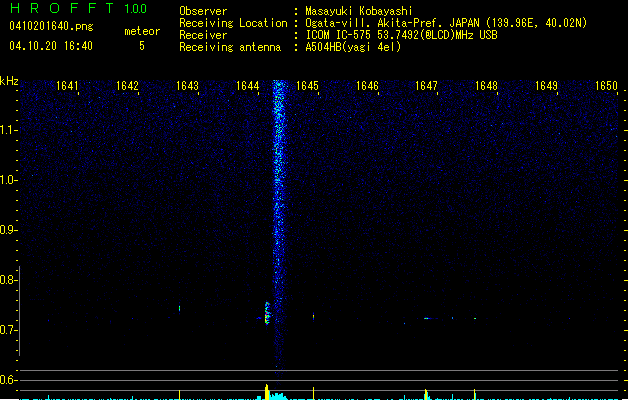Click the 0.6 kHz frequency label
The image size is (629, 400).
point(8,380)
